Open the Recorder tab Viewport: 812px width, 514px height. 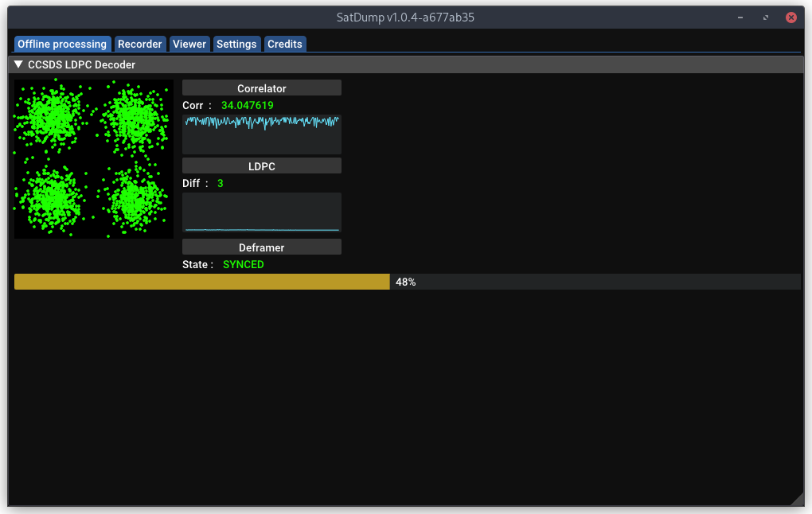point(139,44)
